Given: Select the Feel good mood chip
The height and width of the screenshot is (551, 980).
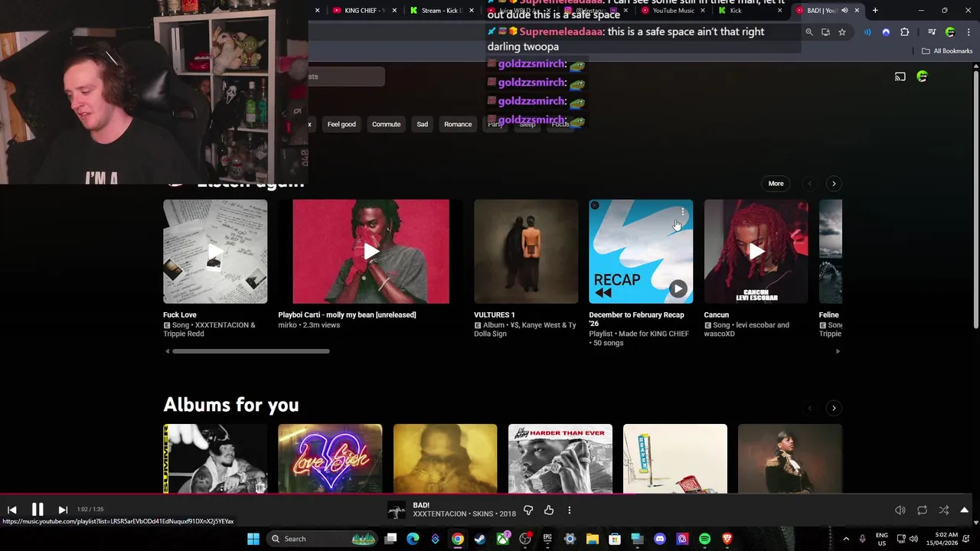Looking at the screenshot, I should pyautogui.click(x=341, y=124).
